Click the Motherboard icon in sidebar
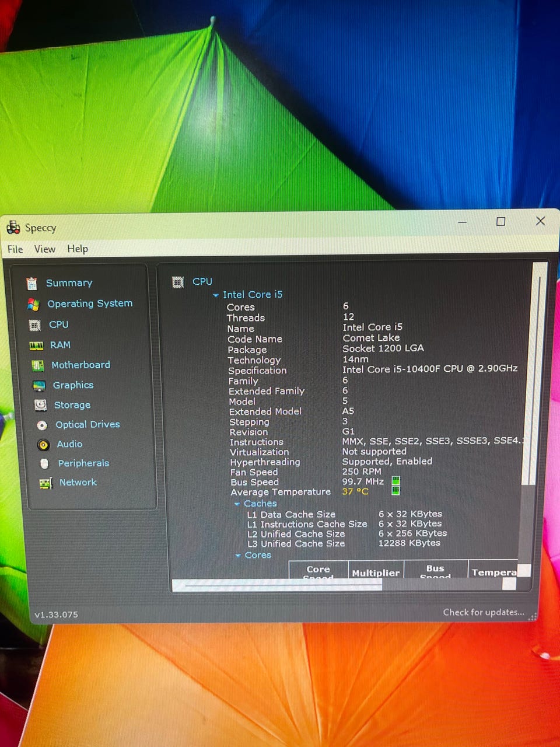 38,366
